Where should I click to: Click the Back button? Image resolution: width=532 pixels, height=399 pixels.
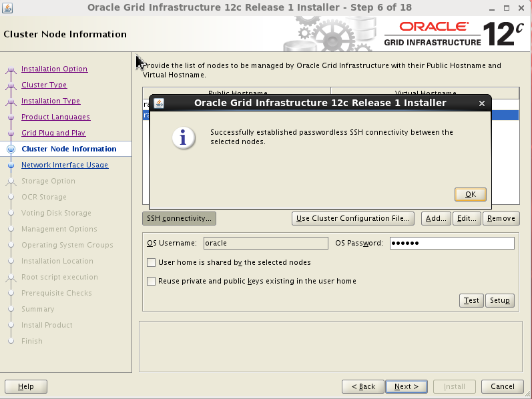click(x=363, y=386)
